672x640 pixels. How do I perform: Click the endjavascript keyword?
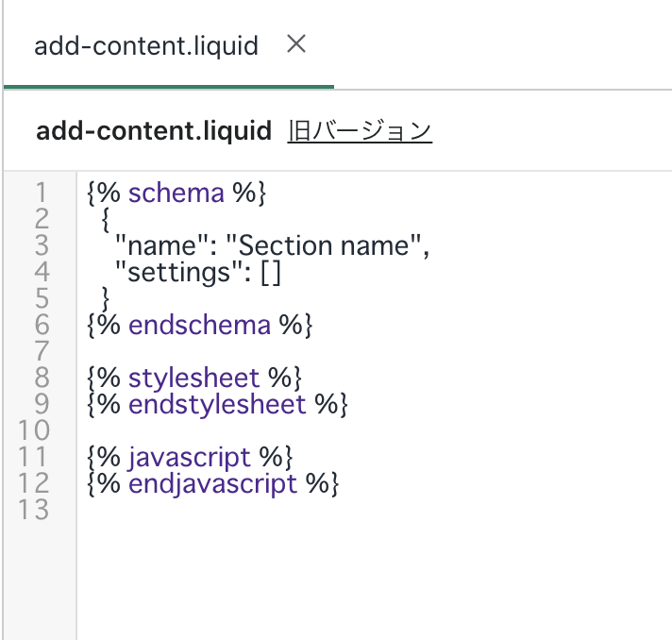pyautogui.click(x=212, y=484)
